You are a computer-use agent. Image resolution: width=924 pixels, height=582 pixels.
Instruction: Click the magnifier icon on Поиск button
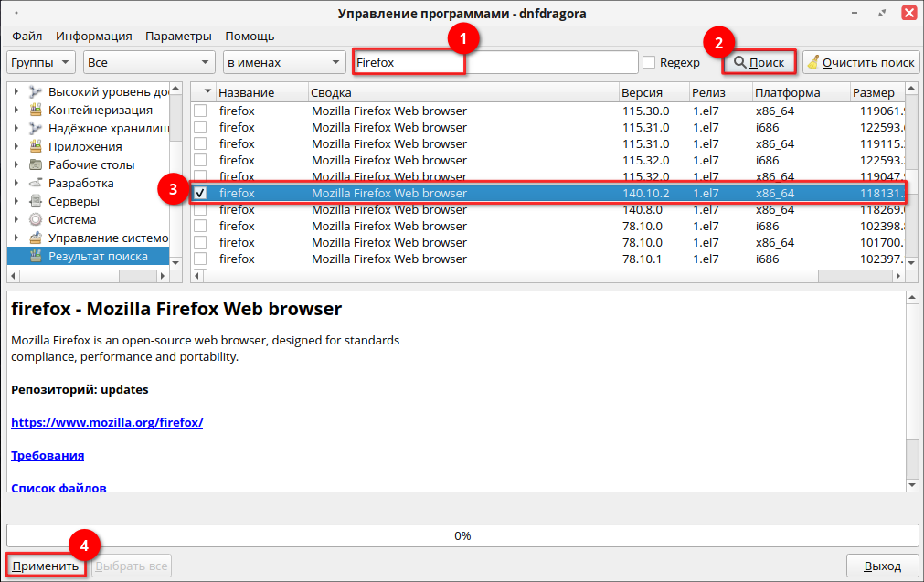pyautogui.click(x=739, y=62)
